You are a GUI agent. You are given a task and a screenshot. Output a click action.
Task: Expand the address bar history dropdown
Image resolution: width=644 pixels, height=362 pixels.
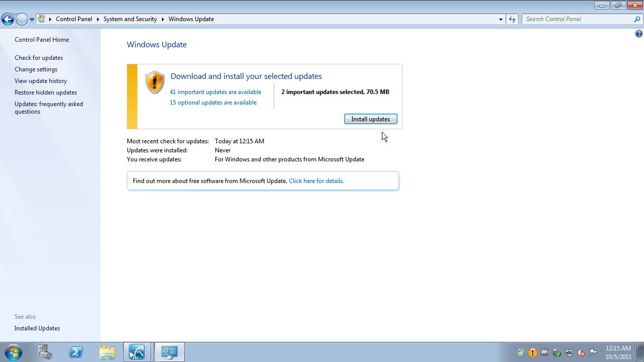coord(501,19)
